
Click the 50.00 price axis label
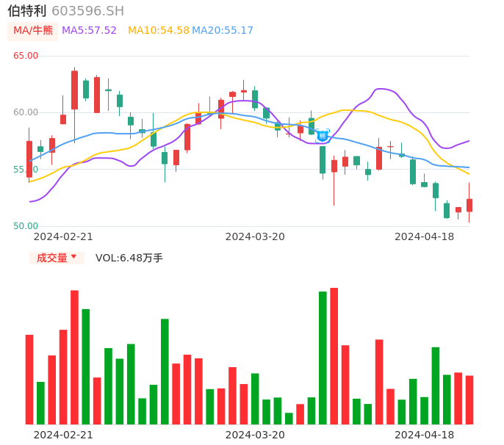[26, 226]
